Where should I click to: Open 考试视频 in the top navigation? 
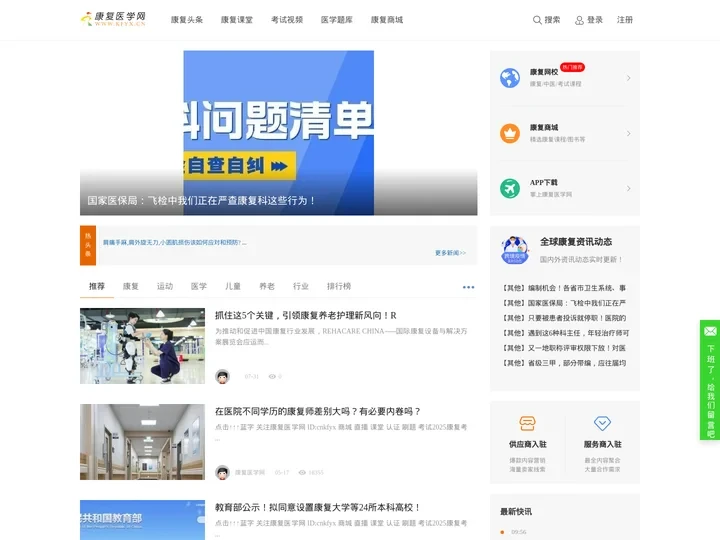(x=287, y=20)
